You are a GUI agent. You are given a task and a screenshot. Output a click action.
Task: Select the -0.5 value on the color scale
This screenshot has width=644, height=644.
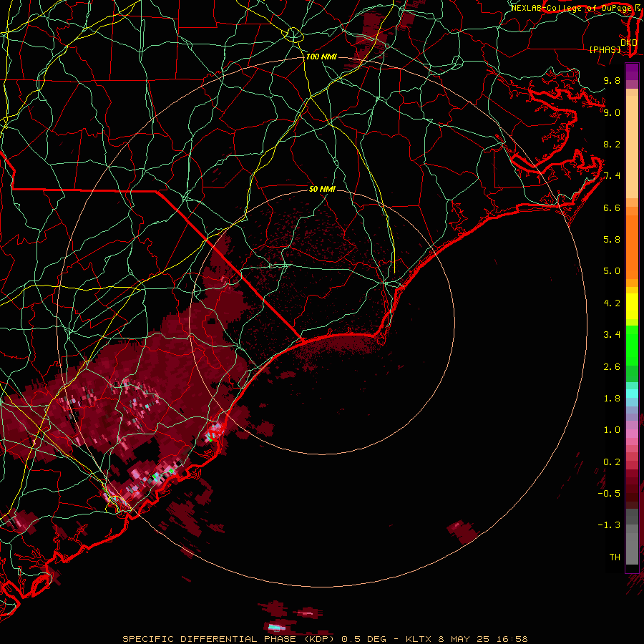[609, 494]
